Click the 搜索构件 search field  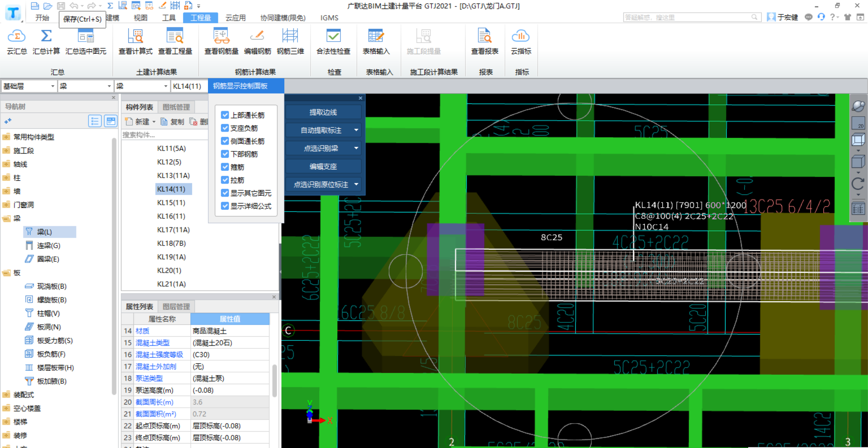point(165,135)
